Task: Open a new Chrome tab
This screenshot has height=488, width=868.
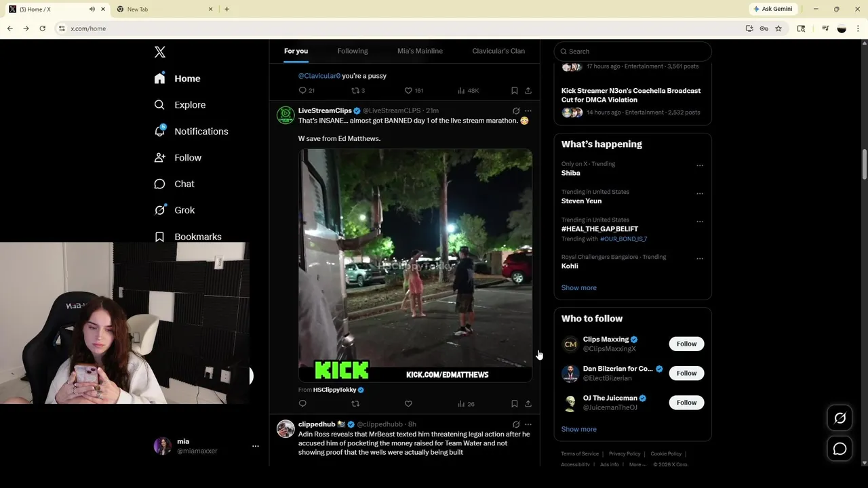Action: click(226, 9)
